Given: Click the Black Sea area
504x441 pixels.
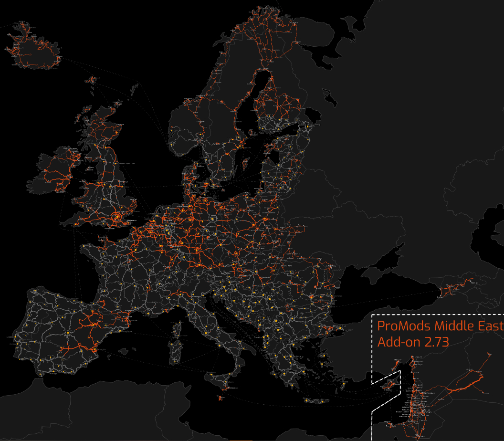Looking at the screenshot, I should pyautogui.click(x=382, y=296).
